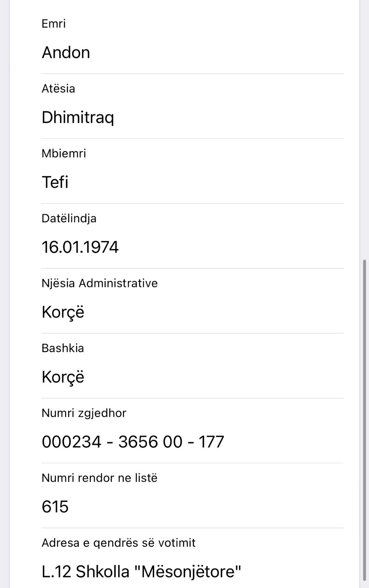Select Korçë value under Bashkia
369x588 pixels.
click(63, 377)
